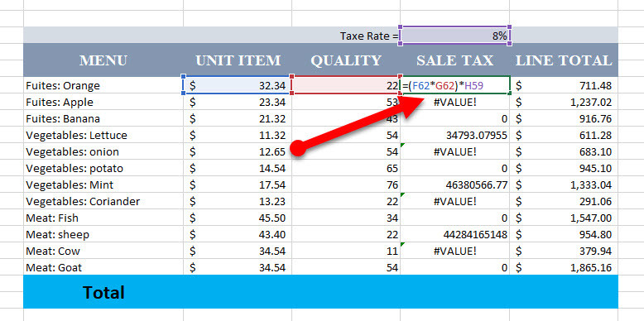Select the sale tax 0 in Banana row
The height and width of the screenshot is (321, 644).
coord(455,118)
